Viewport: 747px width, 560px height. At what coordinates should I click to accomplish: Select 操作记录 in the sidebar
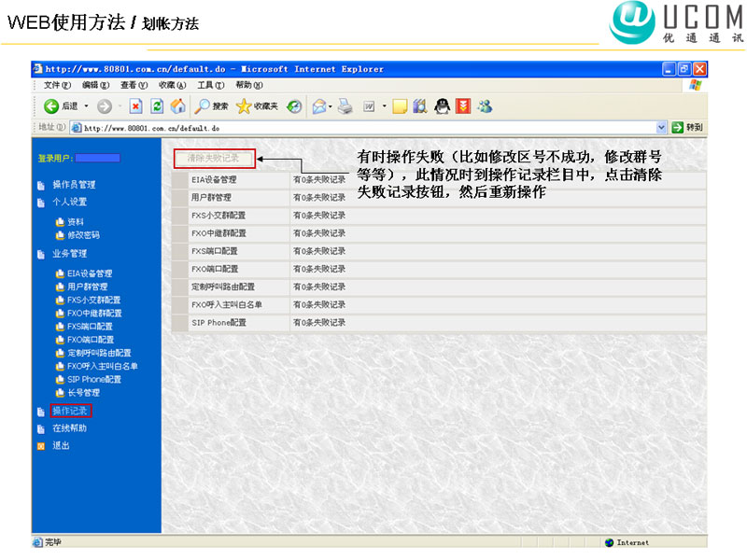[x=70, y=411]
